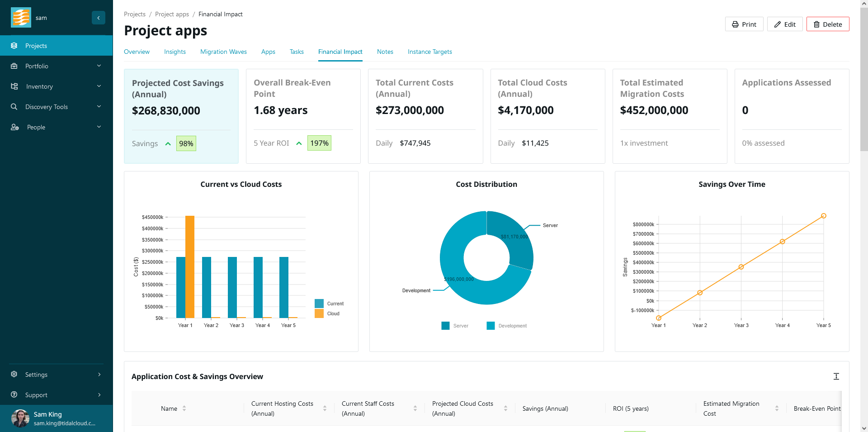Click the Print button

click(x=744, y=24)
